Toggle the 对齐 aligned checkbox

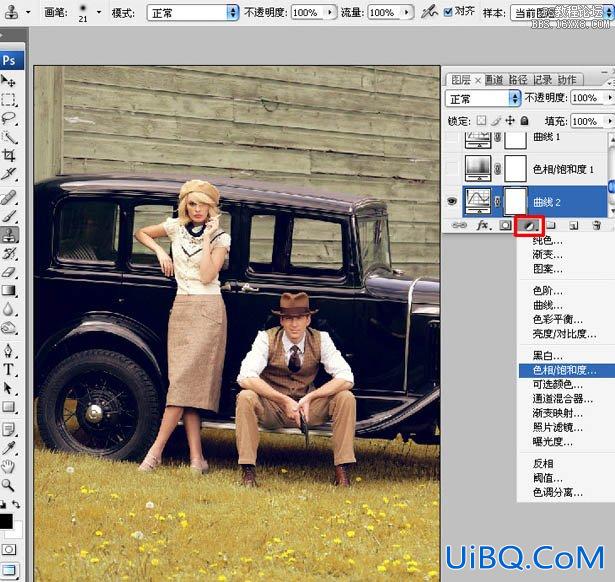click(x=448, y=12)
